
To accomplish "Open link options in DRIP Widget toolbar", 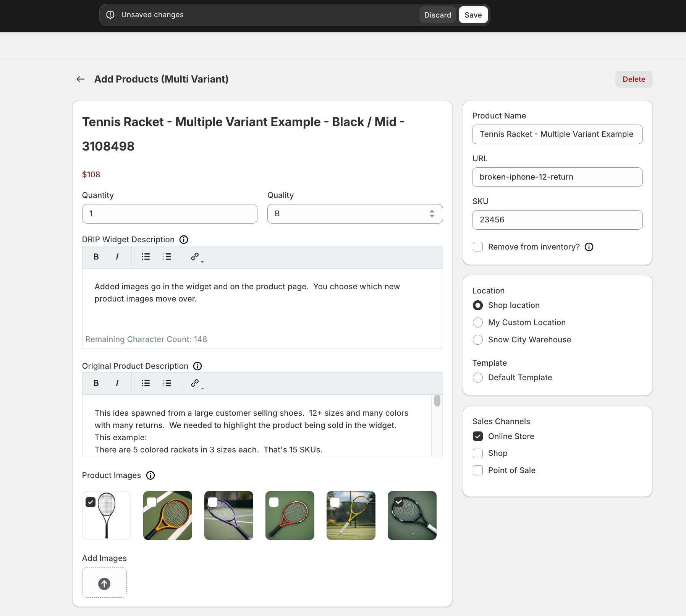I will pyautogui.click(x=196, y=257).
